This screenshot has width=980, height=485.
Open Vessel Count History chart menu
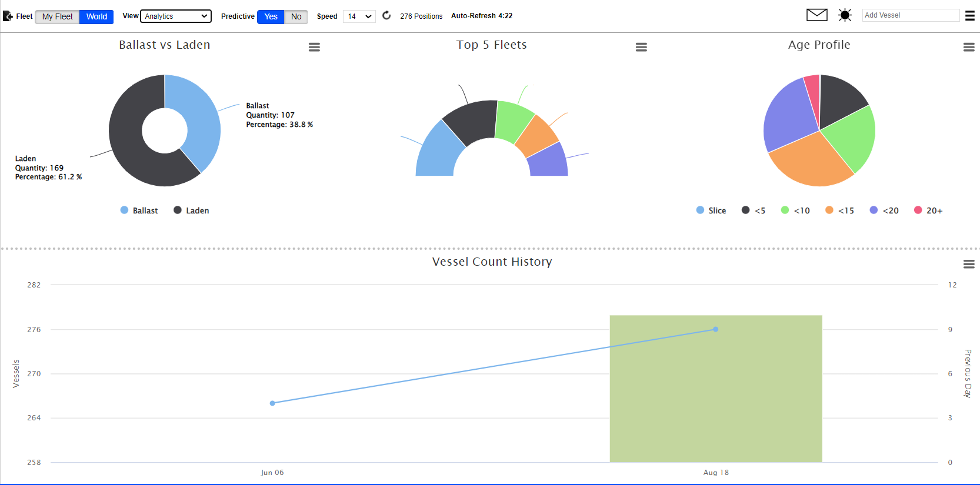pyautogui.click(x=969, y=264)
